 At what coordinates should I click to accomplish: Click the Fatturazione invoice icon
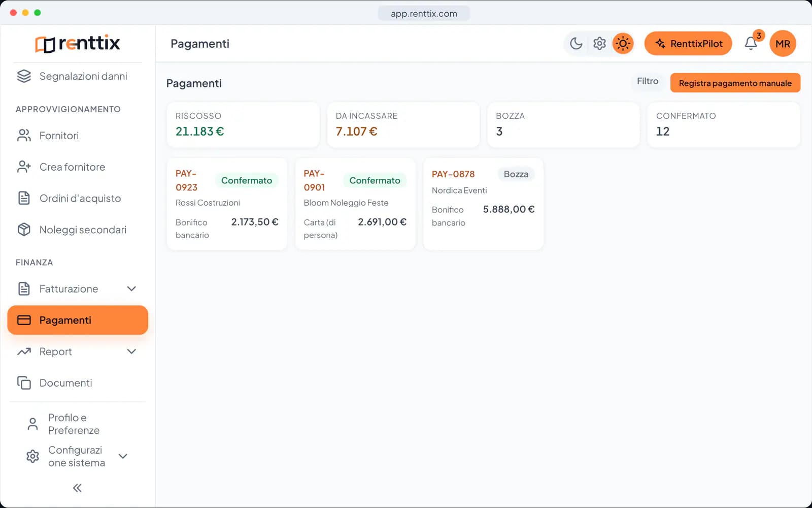24,289
